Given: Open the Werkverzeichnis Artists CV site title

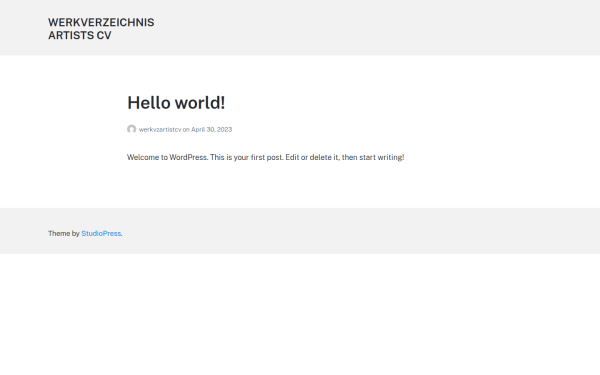Looking at the screenshot, I should pos(101,29).
